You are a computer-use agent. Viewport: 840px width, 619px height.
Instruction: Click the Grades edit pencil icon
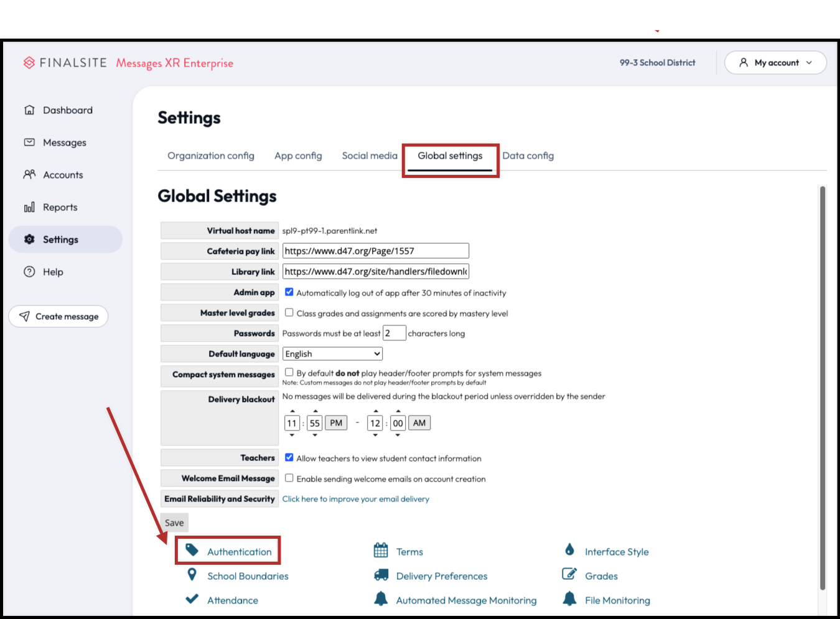click(569, 574)
